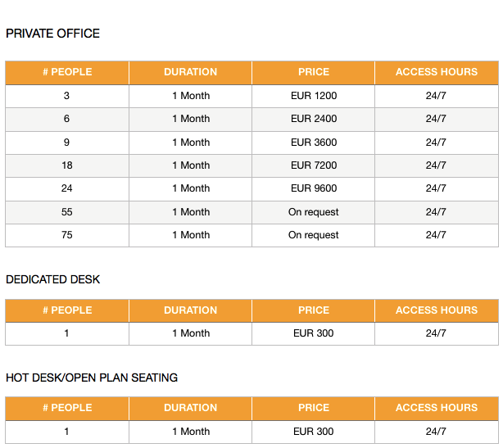Click On request for 55 people
The height and width of the screenshot is (448, 503).
(x=314, y=212)
